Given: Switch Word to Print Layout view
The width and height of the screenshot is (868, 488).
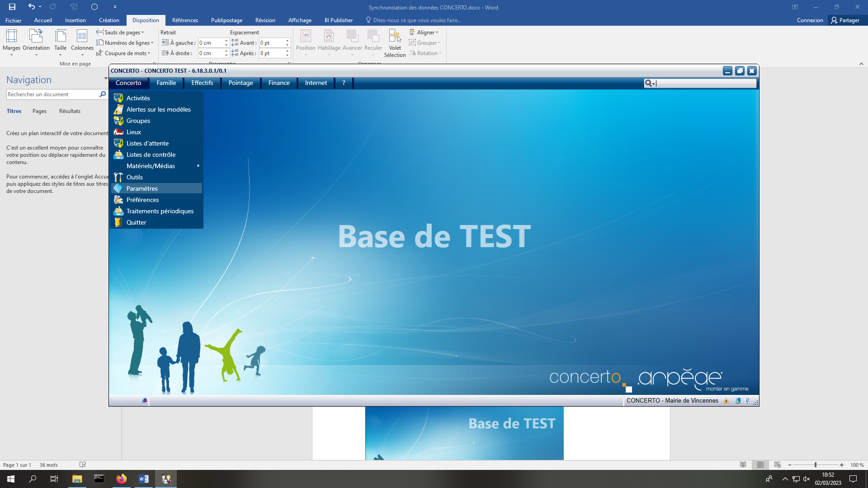Looking at the screenshot, I should coord(760,465).
